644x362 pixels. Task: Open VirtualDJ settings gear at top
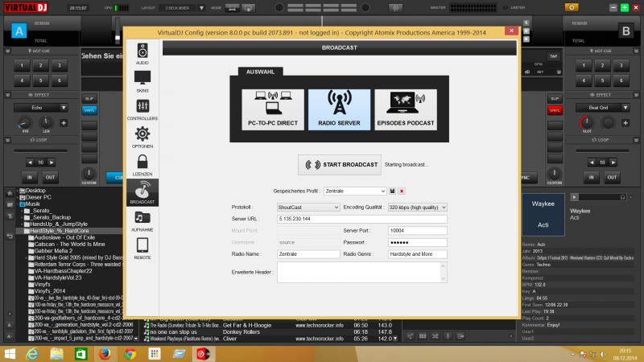click(x=572, y=7)
